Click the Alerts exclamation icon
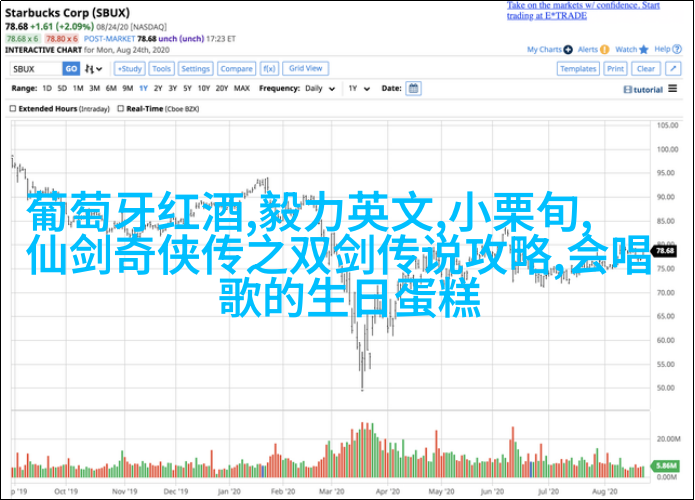The width and height of the screenshot is (695, 500). click(x=605, y=50)
